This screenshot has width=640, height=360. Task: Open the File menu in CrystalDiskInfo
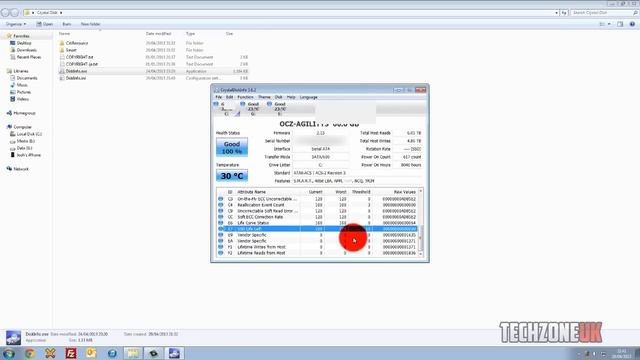[x=218, y=97]
